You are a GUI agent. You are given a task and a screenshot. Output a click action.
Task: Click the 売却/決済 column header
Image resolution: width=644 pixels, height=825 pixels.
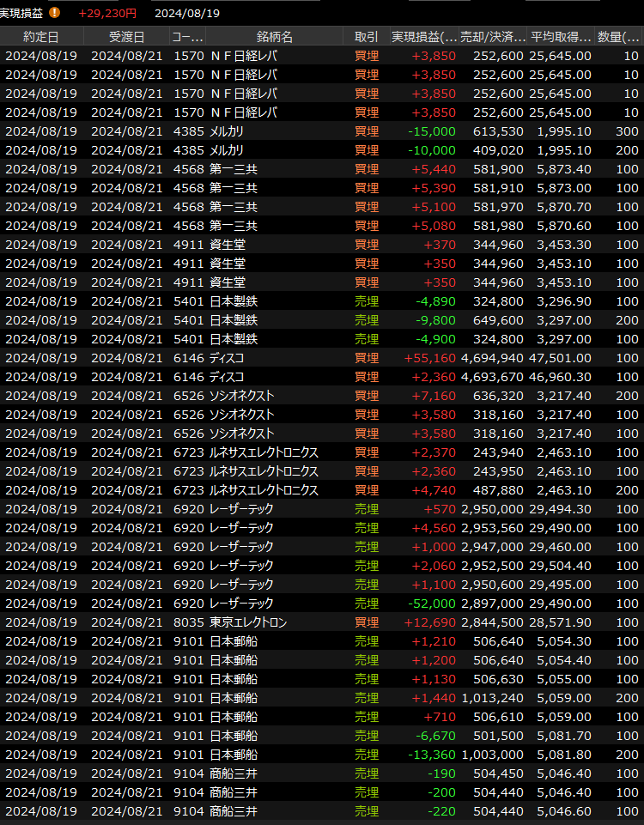coord(493,37)
